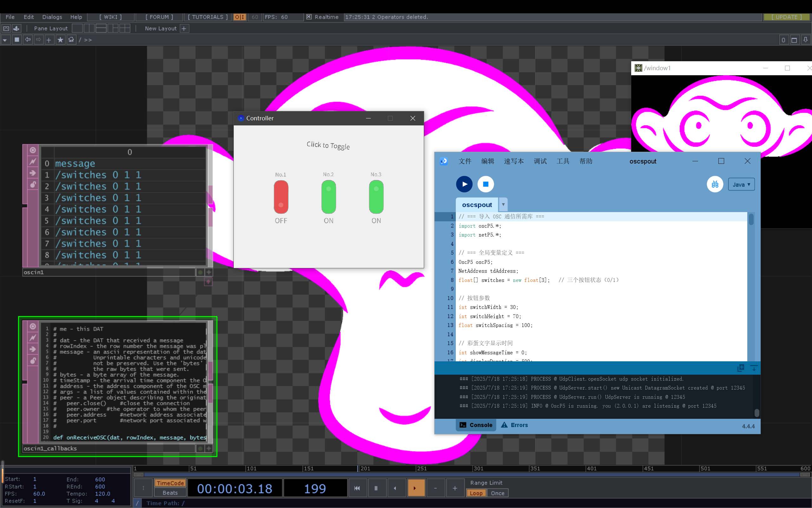Image resolution: width=812 pixels, height=508 pixels.
Task: Click the timeline range bar
Action: (472, 475)
